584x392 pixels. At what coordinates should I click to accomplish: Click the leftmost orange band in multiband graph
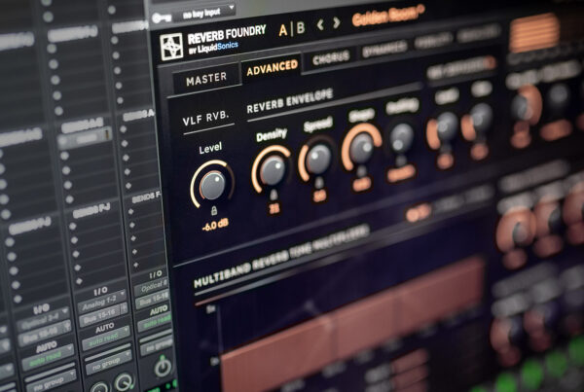[277, 355]
